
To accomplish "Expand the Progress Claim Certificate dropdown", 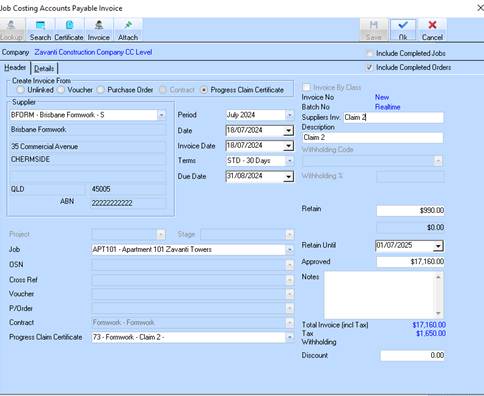I will [289, 337].
